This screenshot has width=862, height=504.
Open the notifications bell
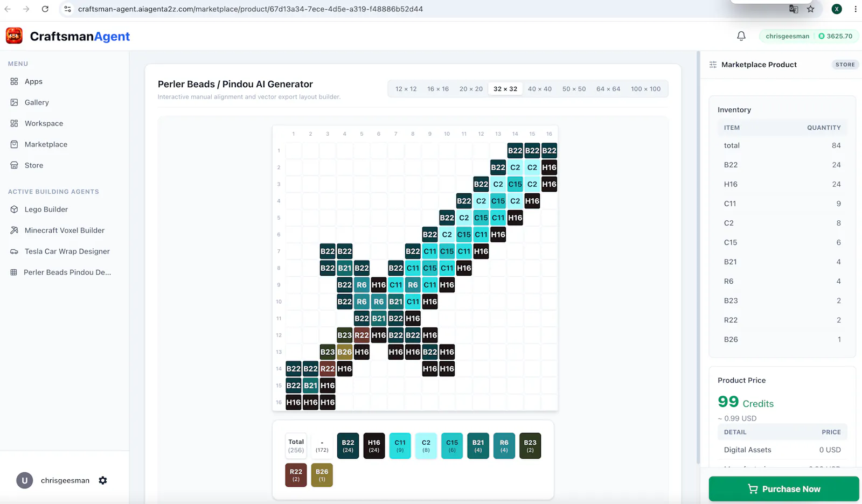[741, 36]
